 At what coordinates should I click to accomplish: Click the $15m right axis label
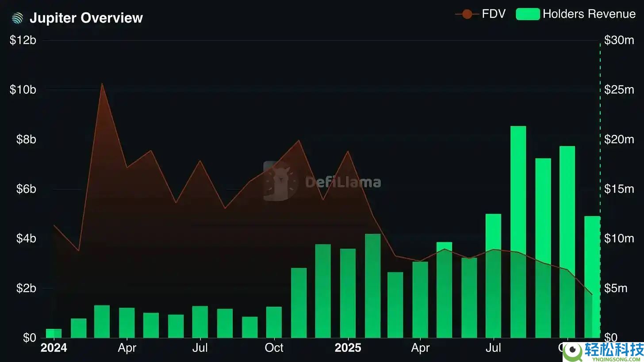point(619,189)
